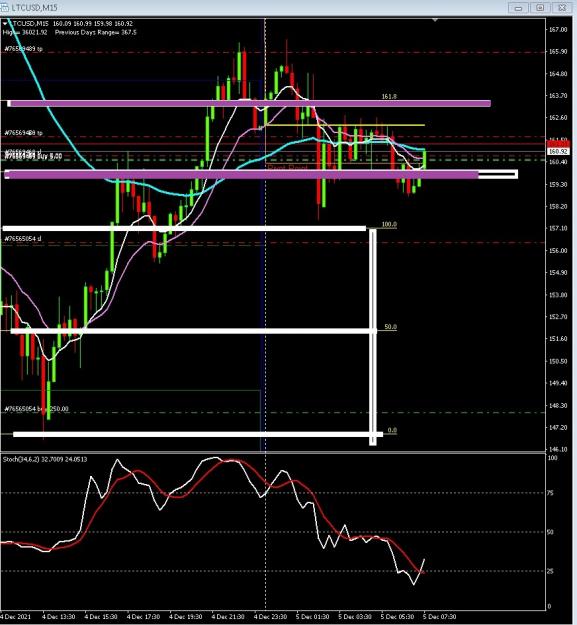Viewport: 577px width, 625px height.
Task: Click the Fibonacci 50.0 level label
Action: 391,327
